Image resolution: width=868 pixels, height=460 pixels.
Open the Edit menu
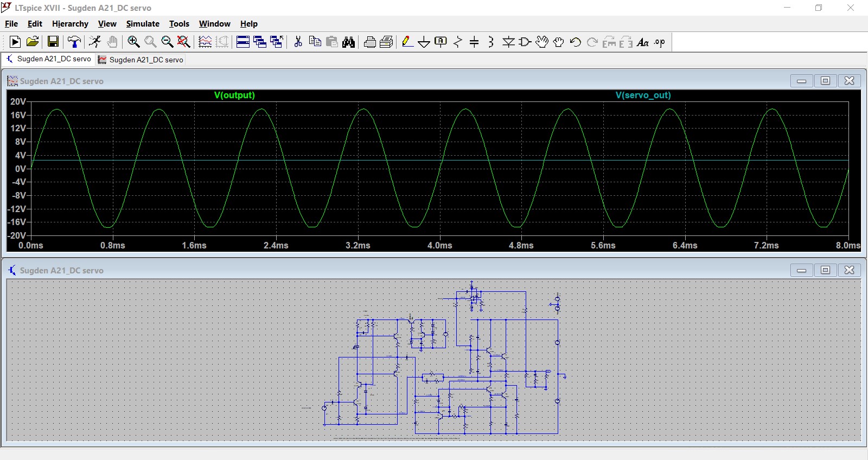coord(35,24)
